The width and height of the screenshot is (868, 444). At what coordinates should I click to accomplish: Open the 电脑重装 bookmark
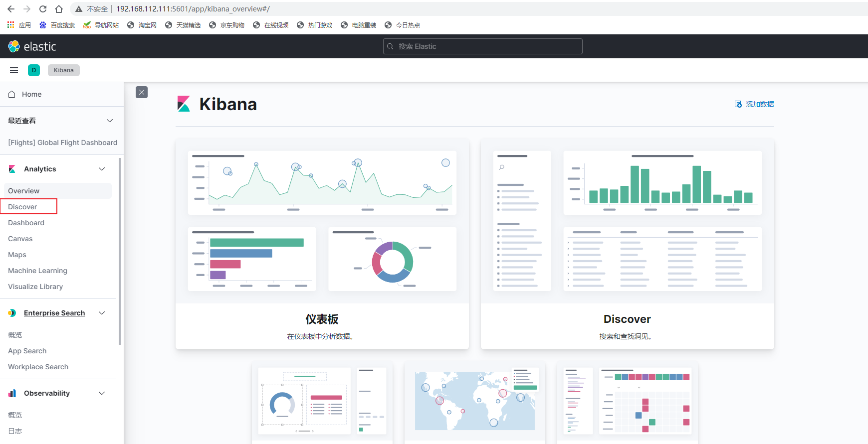coord(358,25)
